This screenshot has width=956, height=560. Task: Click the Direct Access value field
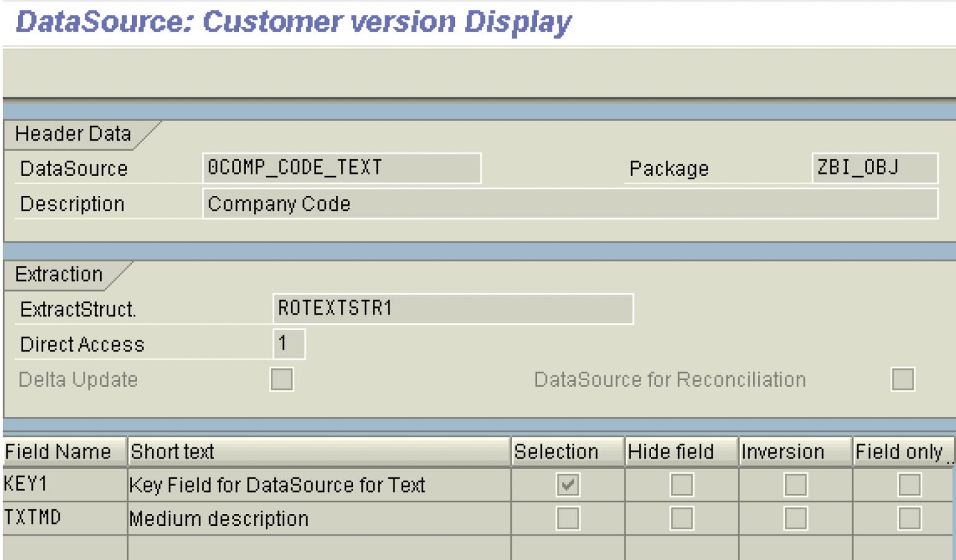click(x=289, y=343)
